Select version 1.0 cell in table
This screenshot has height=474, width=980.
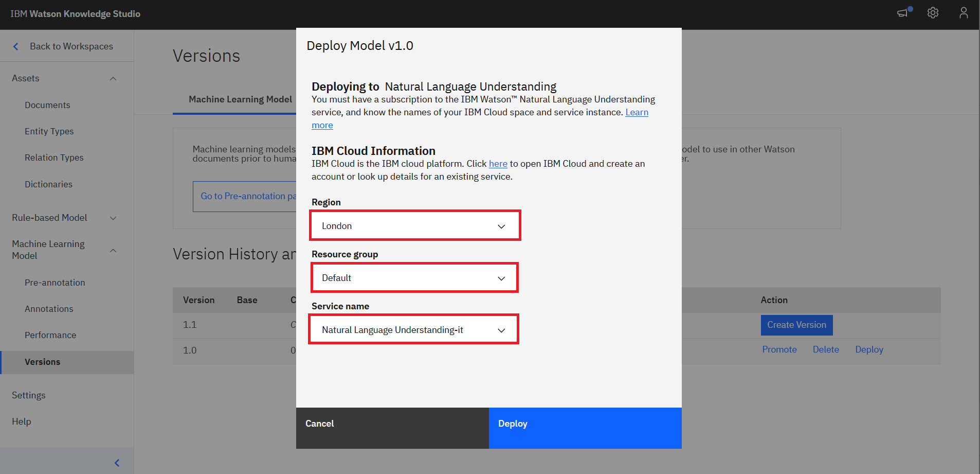coord(190,350)
